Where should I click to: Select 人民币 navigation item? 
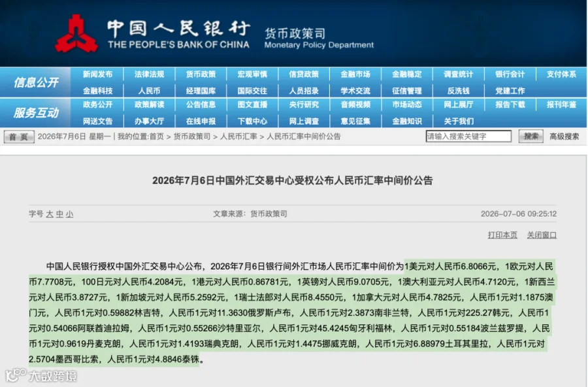[149, 91]
